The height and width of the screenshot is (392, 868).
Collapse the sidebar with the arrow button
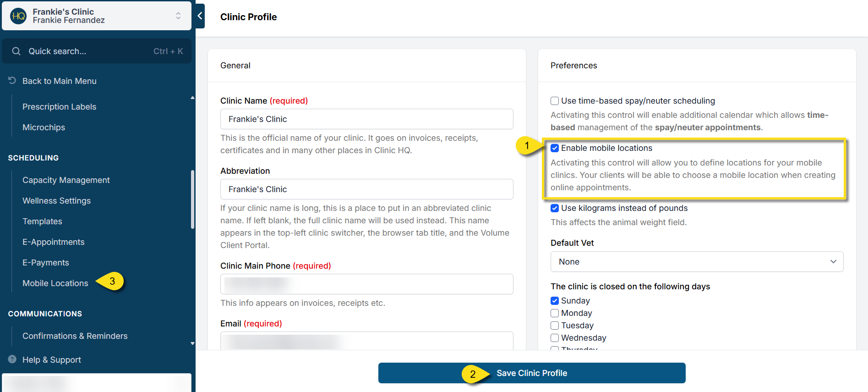200,16
